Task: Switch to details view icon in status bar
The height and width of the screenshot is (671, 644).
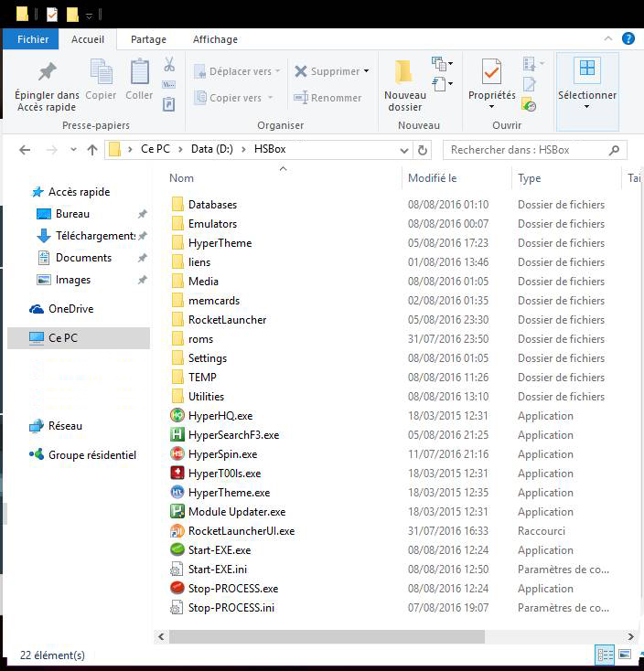Action: [x=605, y=655]
